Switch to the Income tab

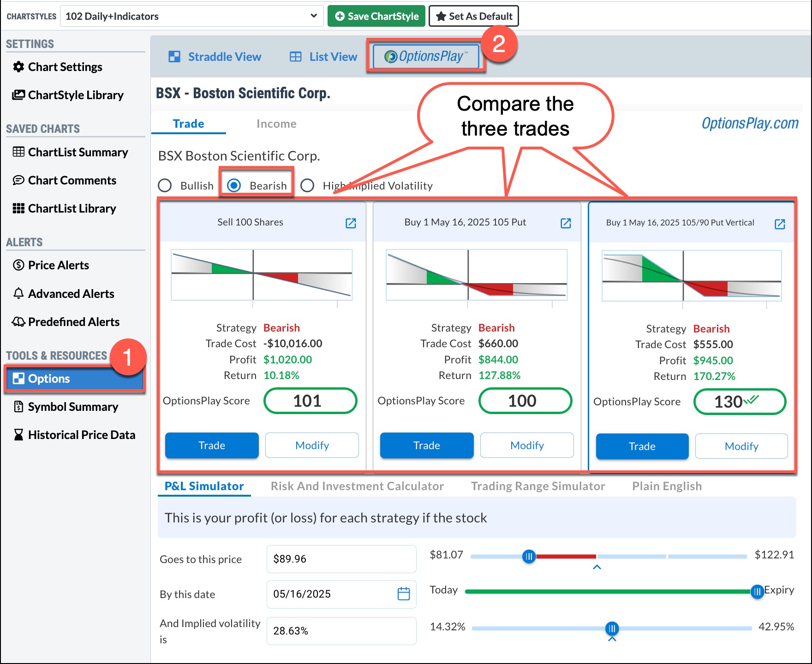[x=276, y=124]
